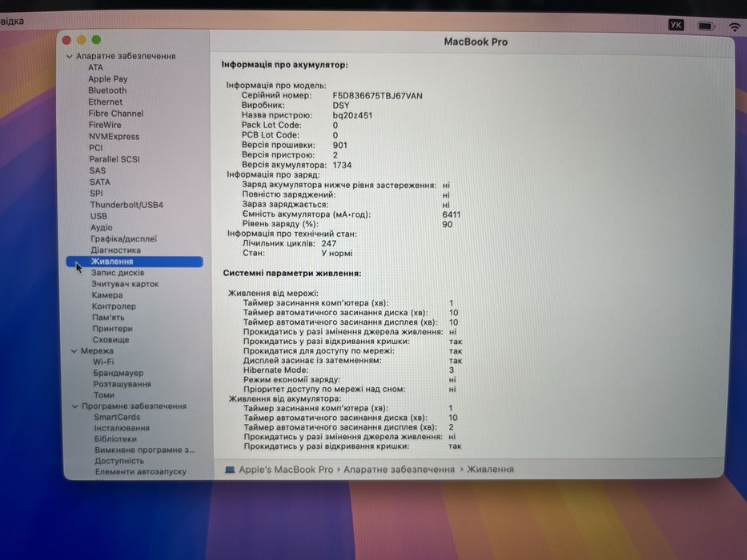Screen dimensions: 747x560
Task: Click manufacturer value DSY
Action: tap(341, 106)
